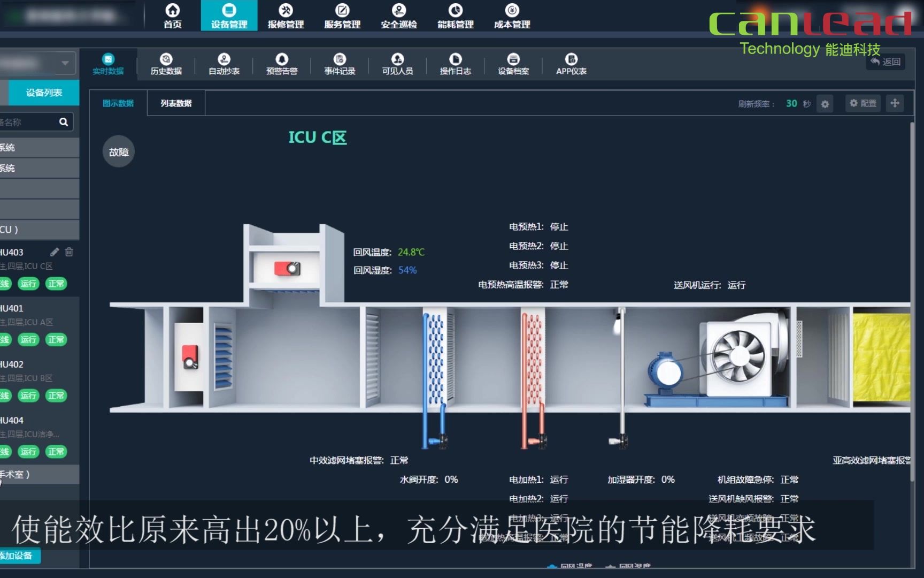
Task: Open 操作日志 operation log
Action: [x=456, y=64]
